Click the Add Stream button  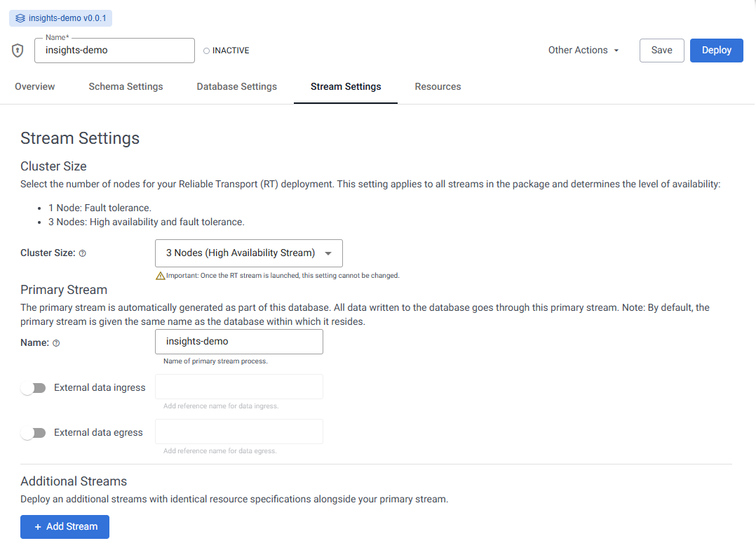pos(65,527)
